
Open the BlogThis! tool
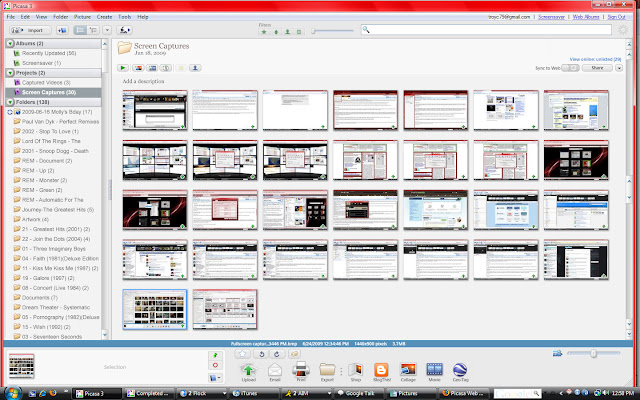pos(380,371)
